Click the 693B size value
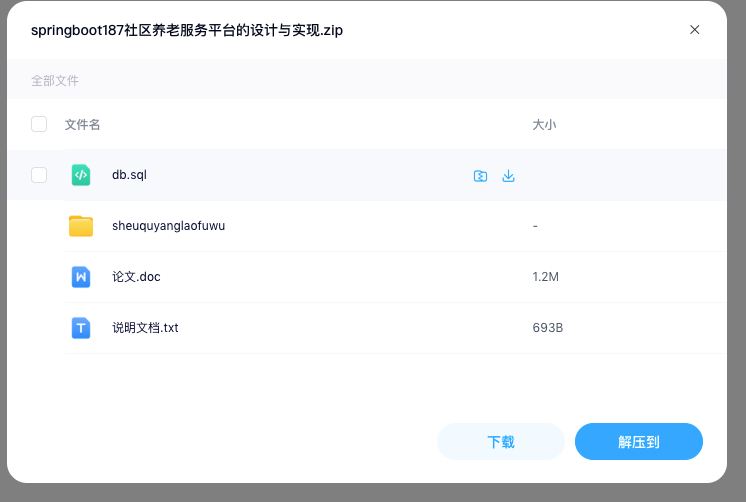The width and height of the screenshot is (746, 502). 548,327
